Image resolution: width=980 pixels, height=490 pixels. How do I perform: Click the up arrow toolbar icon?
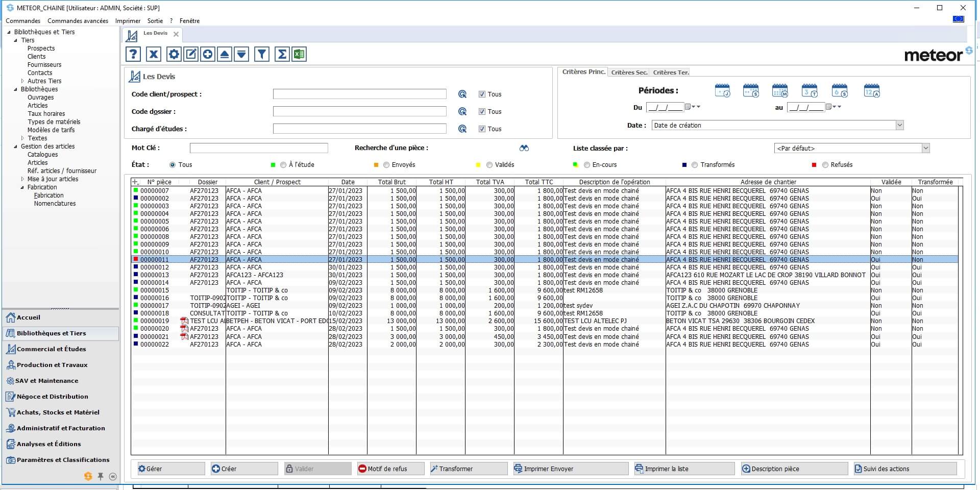point(225,54)
